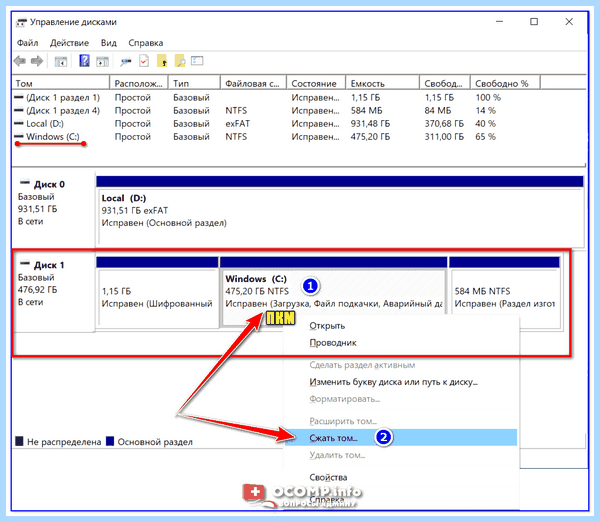Viewport: 600px width, 522px height.
Task: Click the drive icon of Windows (C:) row
Action: click(x=18, y=136)
